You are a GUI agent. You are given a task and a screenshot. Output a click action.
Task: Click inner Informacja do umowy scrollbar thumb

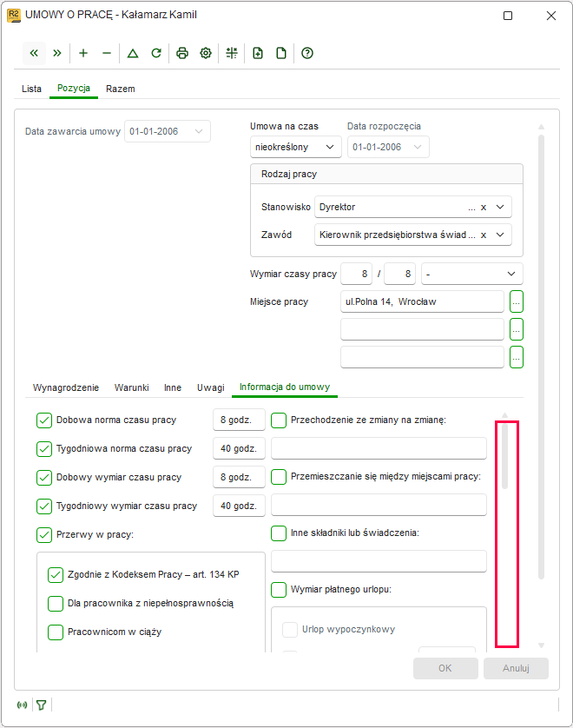504,455
